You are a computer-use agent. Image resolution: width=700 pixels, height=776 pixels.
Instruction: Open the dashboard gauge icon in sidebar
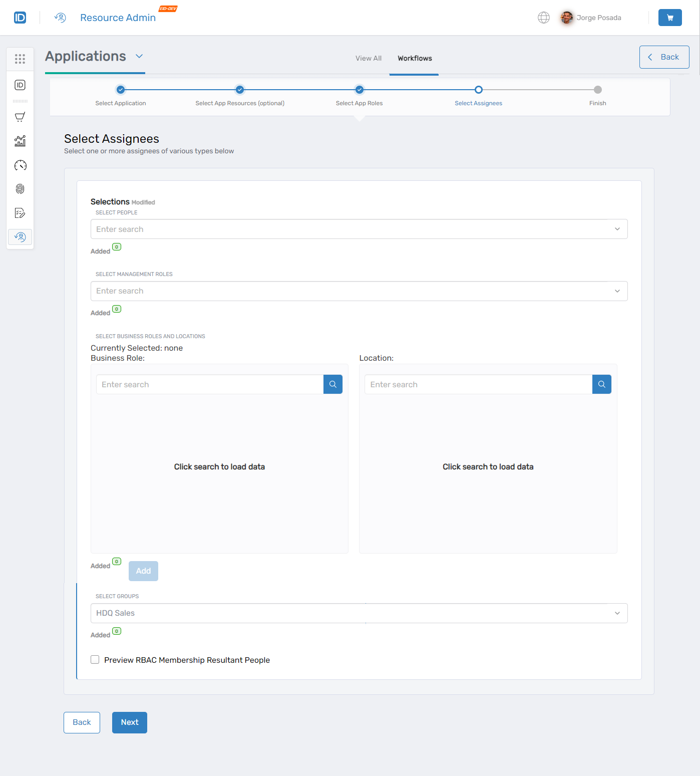20,165
